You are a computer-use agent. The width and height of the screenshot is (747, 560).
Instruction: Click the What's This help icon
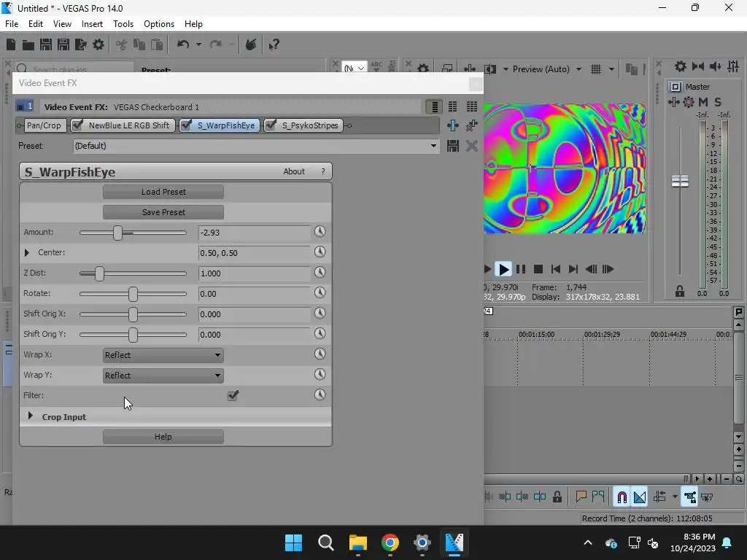point(274,44)
